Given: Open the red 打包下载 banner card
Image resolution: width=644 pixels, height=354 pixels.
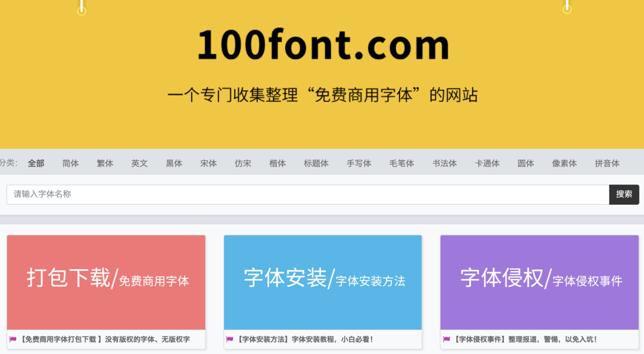Looking at the screenshot, I should click(106, 282).
